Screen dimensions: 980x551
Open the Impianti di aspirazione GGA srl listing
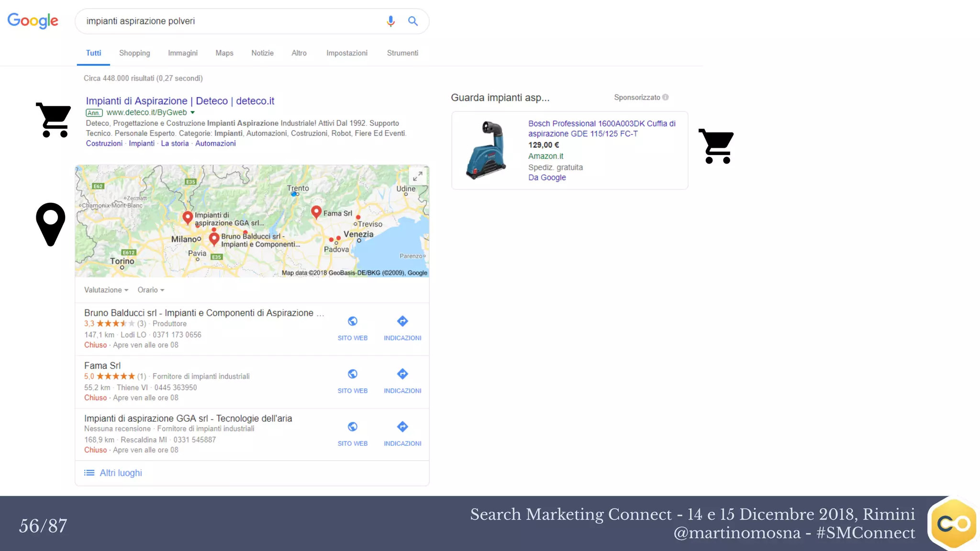coord(188,419)
